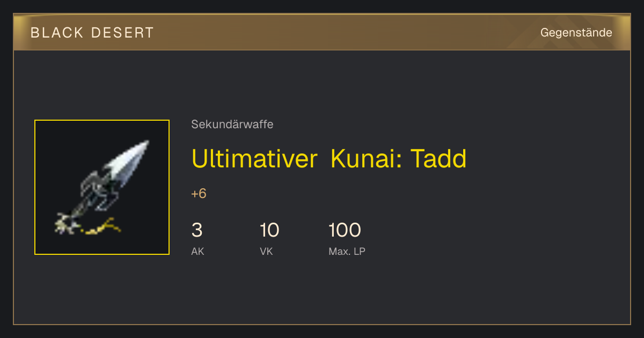This screenshot has width=644, height=338.
Task: Click the +6 enhancement level text
Action: 199,194
